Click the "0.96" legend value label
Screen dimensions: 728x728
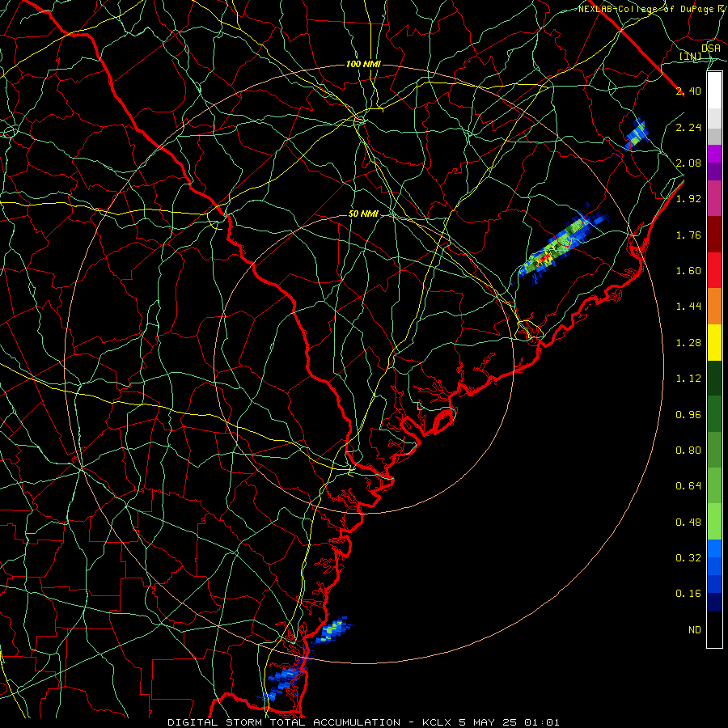click(x=688, y=414)
